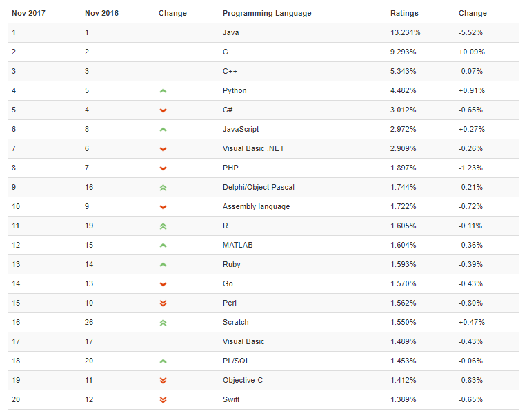Image resolution: width=527 pixels, height=420 pixels.
Task: Click the double up arrow beside Scratch
Action: point(163,322)
